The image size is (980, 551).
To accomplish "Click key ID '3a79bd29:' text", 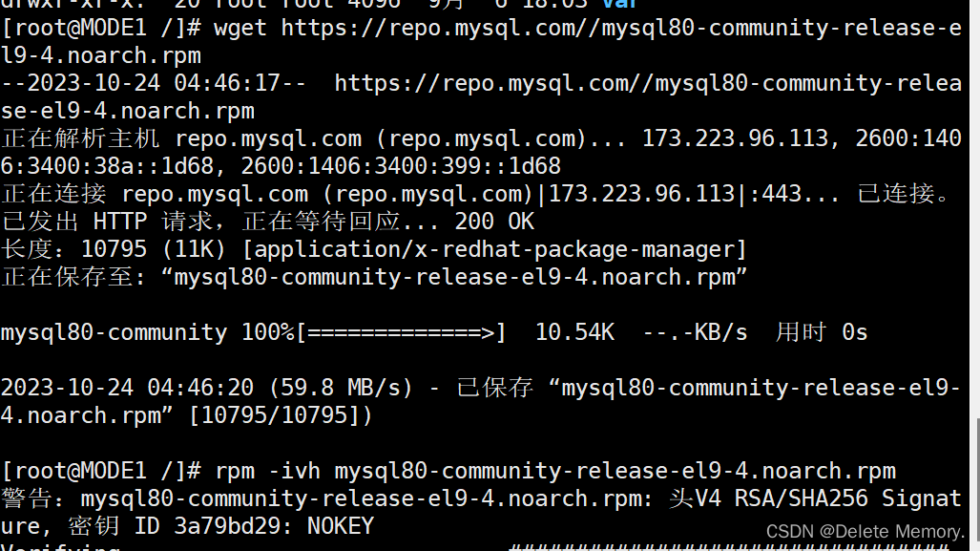I will click(x=234, y=526).
